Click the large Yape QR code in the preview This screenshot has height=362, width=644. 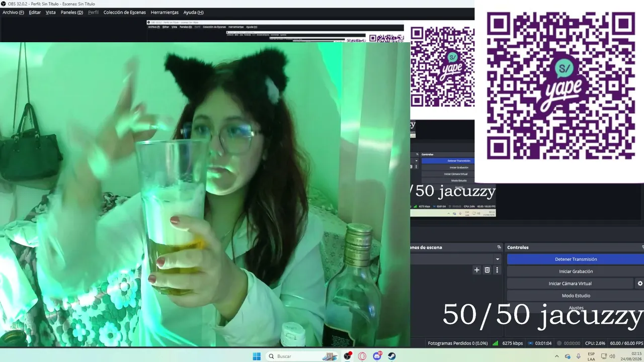coord(560,85)
